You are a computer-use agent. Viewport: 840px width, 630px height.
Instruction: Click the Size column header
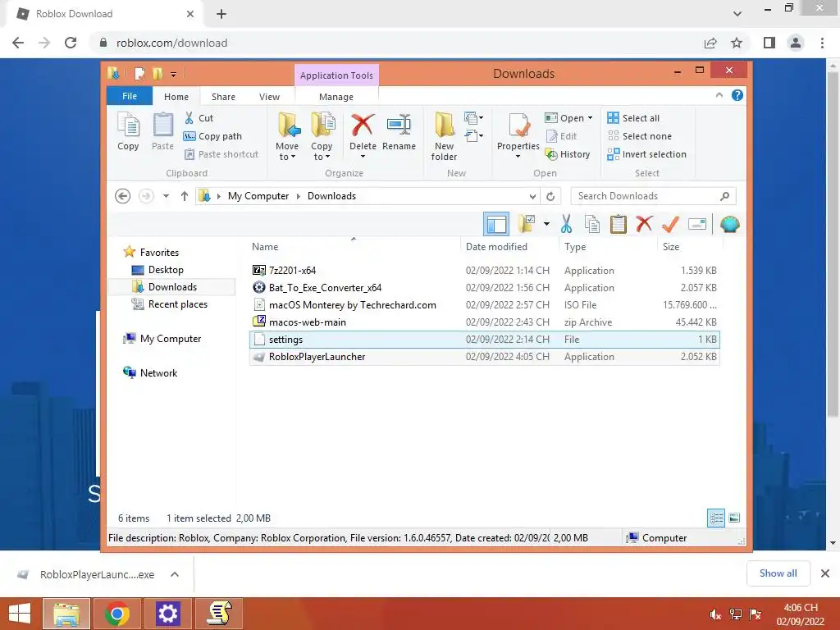[x=671, y=246]
